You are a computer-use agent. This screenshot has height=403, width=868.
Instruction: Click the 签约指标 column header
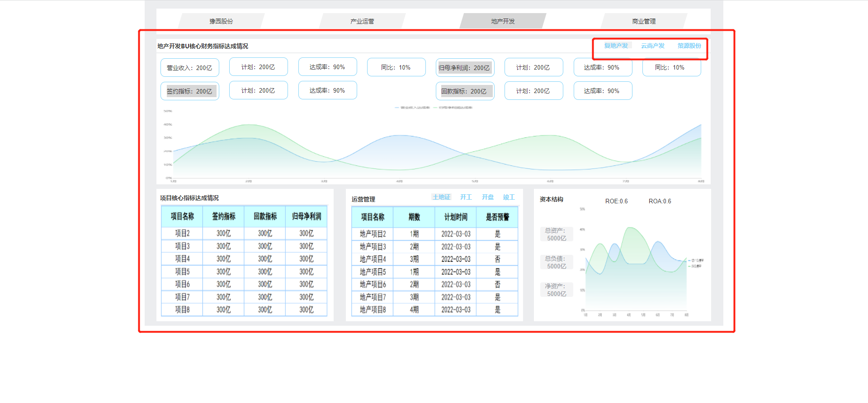224,216
